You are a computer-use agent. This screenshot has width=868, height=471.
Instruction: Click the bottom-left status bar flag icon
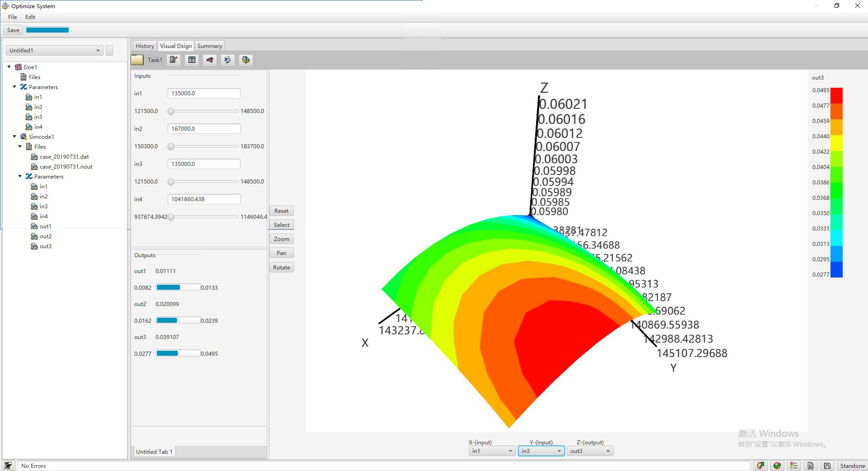coord(8,466)
